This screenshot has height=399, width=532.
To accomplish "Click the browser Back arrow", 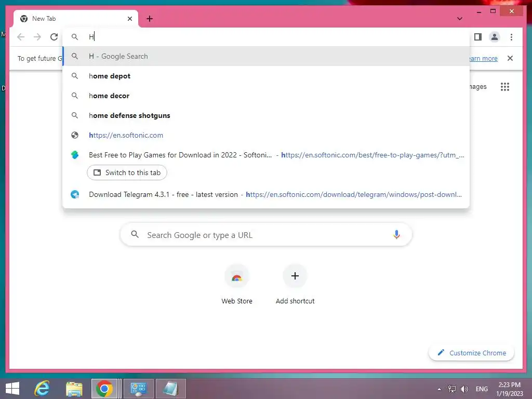I will 21,37.
